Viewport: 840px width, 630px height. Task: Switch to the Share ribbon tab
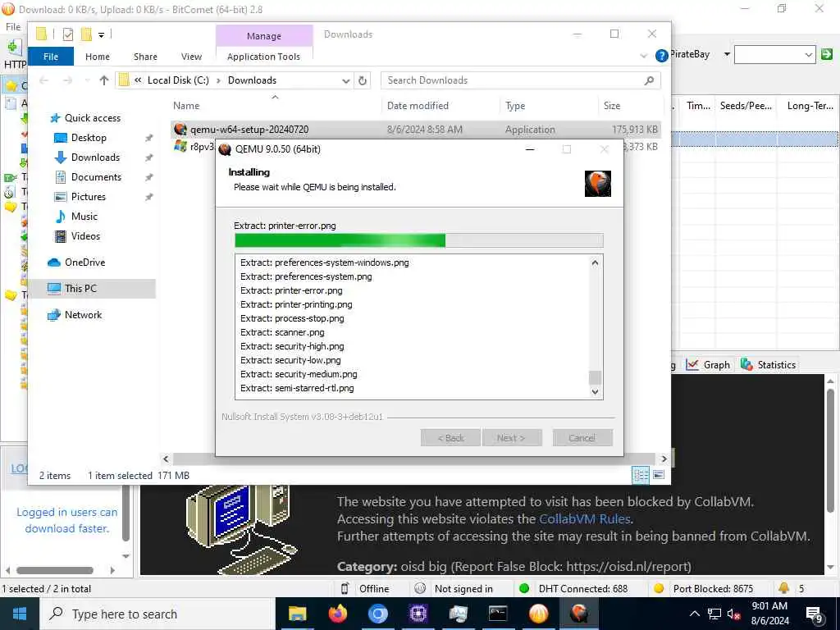click(145, 57)
